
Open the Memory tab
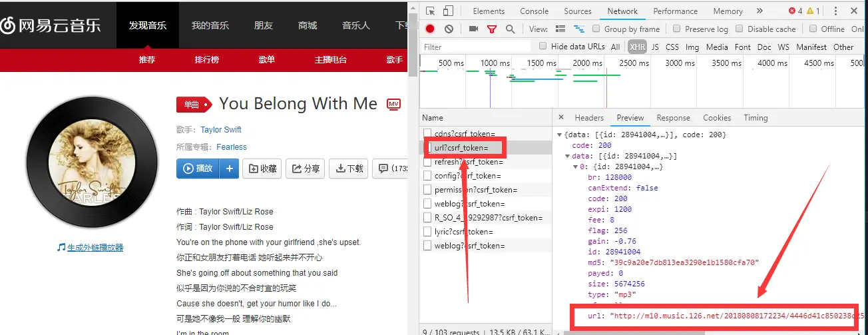pos(728,11)
